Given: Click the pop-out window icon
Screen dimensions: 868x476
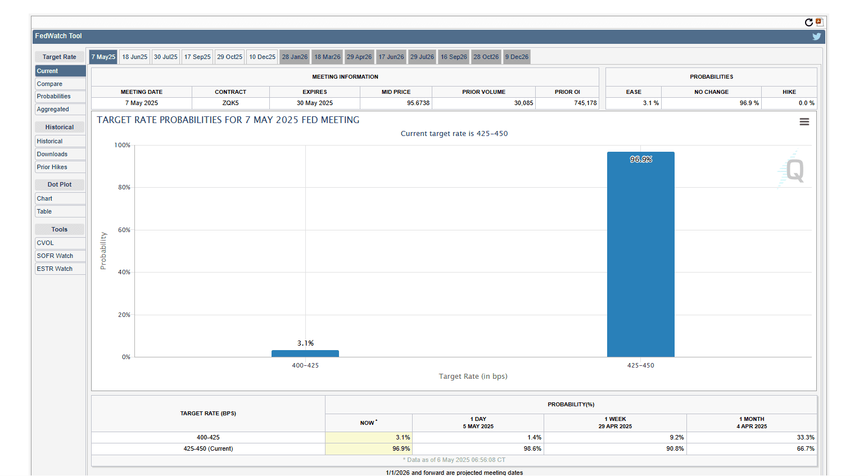Looking at the screenshot, I should coord(820,22).
